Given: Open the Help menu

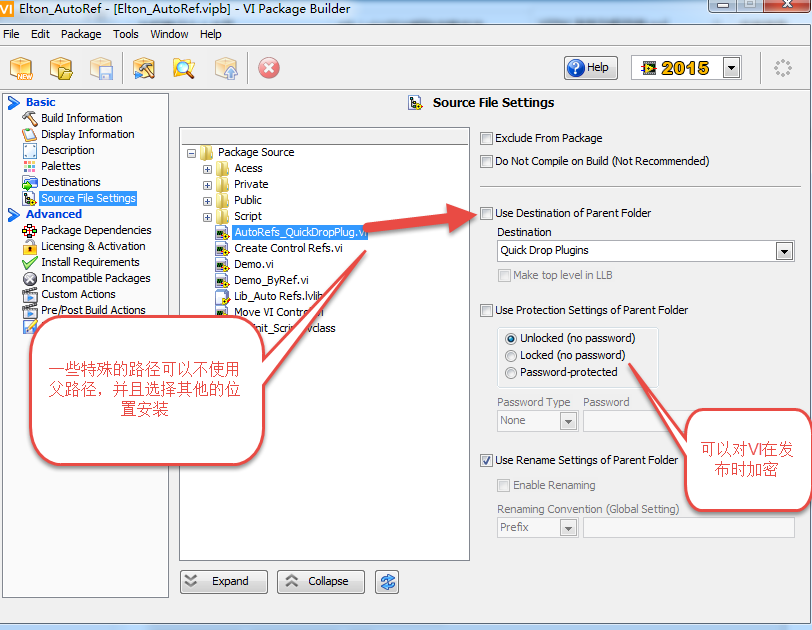Looking at the screenshot, I should pyautogui.click(x=211, y=34).
